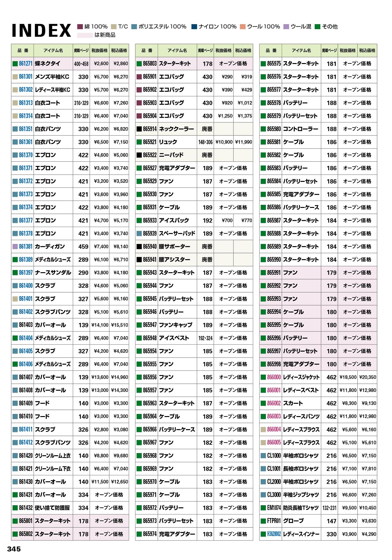
Task: Click product code 861271 蝶ネクタイ
Action: (25, 64)
